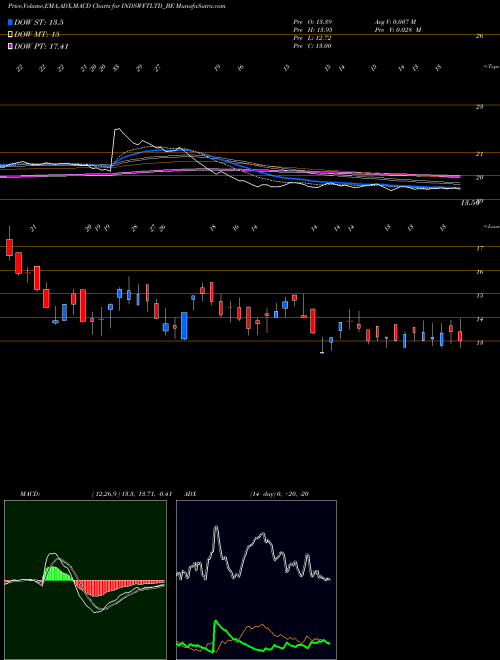Image resolution: width=500 pixels, height=660 pixels.
Task: Click the 17 axis label on candlestick chart
Action: click(479, 248)
